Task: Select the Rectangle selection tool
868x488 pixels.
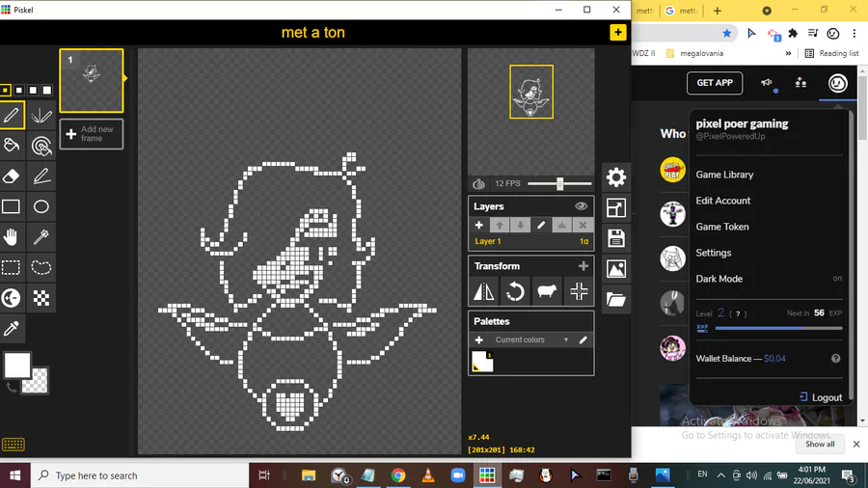Action: [11, 268]
